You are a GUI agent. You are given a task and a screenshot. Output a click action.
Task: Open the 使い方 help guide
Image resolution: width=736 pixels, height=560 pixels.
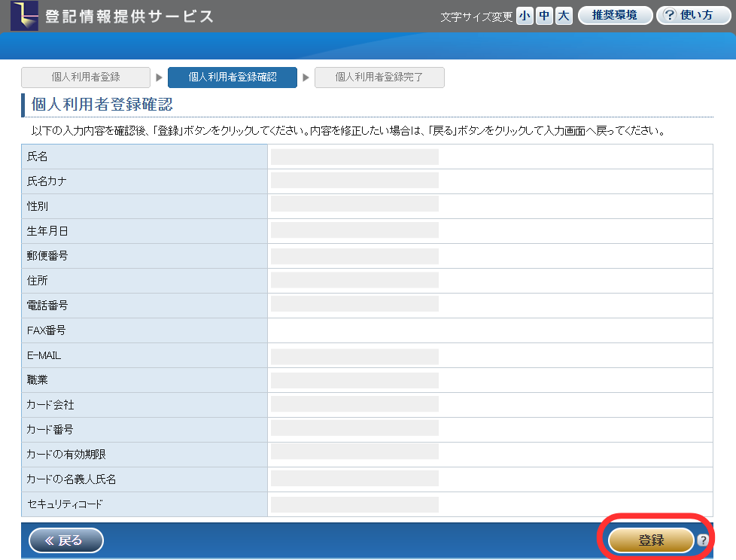pos(688,16)
